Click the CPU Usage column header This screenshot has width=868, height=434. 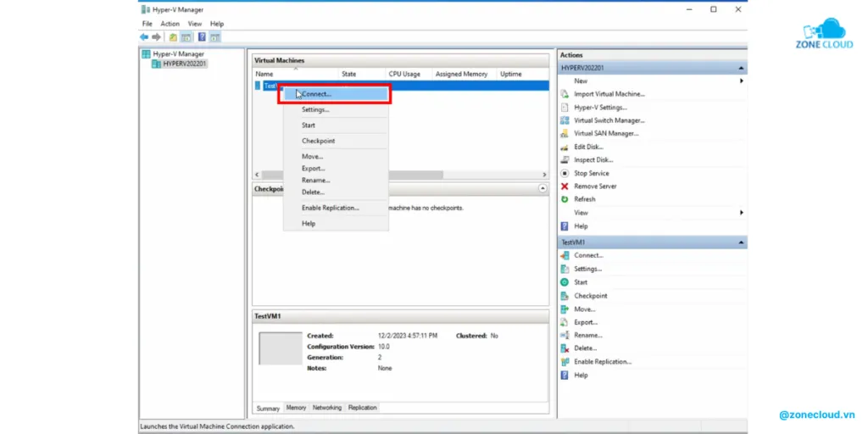[x=409, y=75]
